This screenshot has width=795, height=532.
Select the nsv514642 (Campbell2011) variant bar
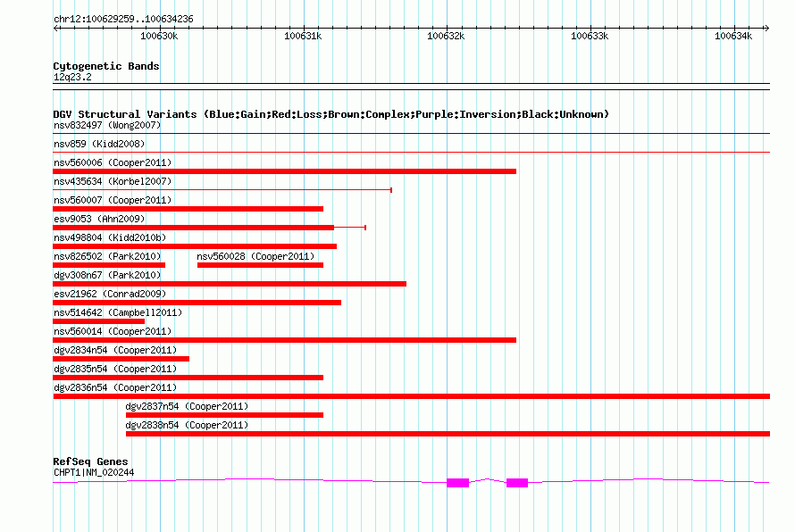[98, 321]
